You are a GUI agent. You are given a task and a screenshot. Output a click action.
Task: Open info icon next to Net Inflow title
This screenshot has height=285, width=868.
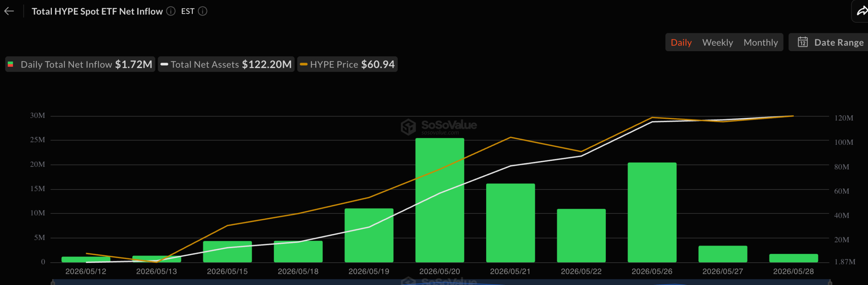[171, 11]
